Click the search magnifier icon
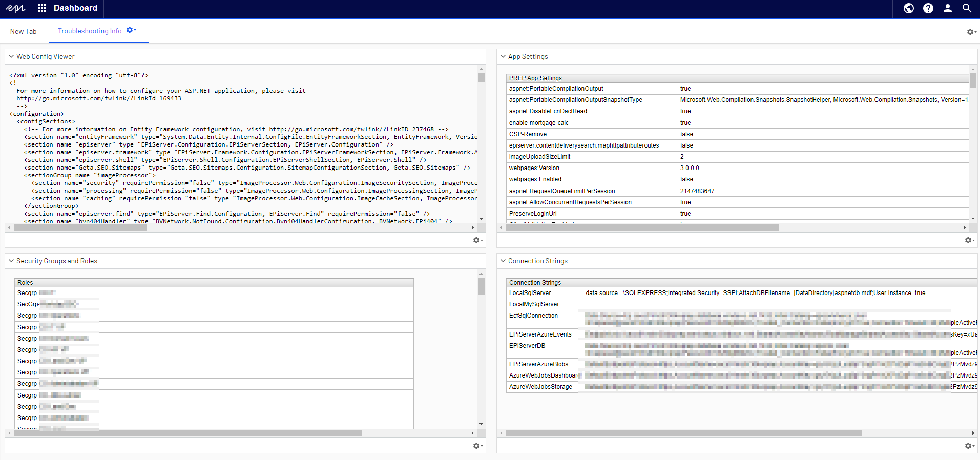The height and width of the screenshot is (460, 980). 967,8
